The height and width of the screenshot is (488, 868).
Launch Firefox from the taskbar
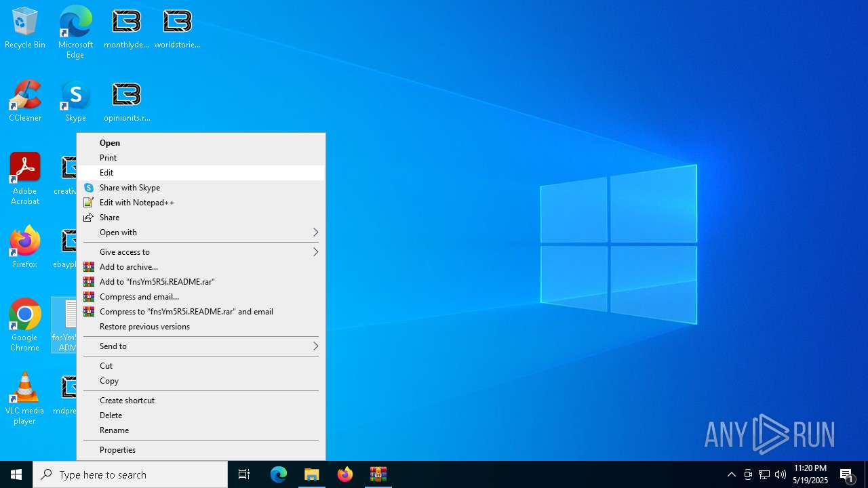tap(345, 474)
